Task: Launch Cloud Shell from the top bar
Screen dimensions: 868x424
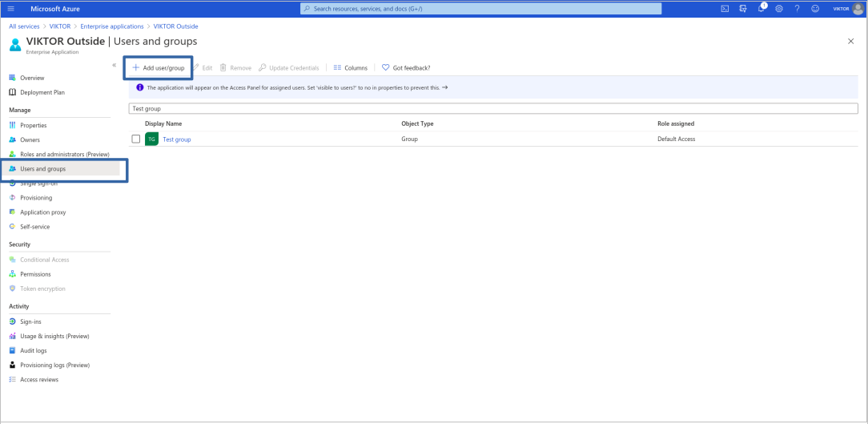Action: click(725, 9)
